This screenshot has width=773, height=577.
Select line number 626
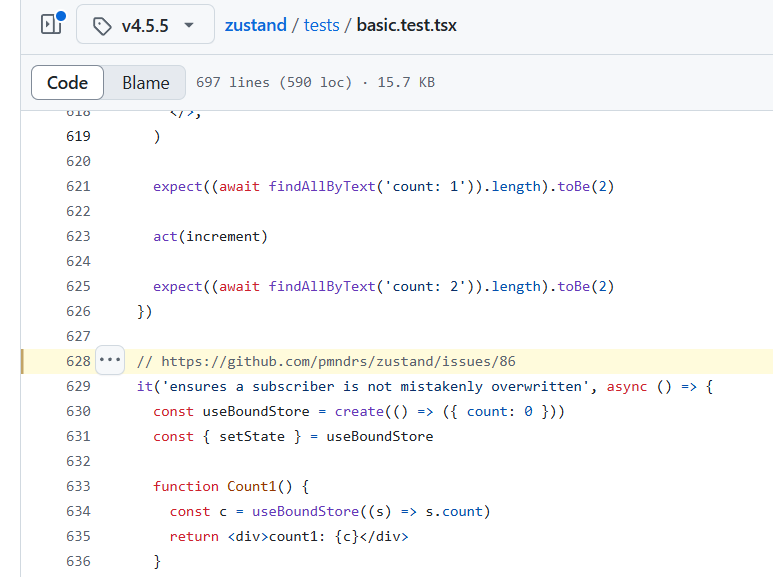coord(78,311)
